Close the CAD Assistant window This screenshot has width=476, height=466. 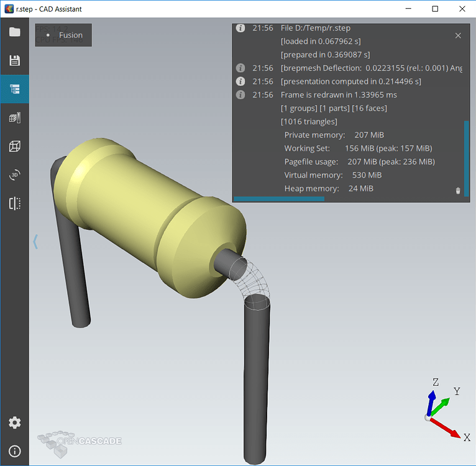tap(462, 9)
